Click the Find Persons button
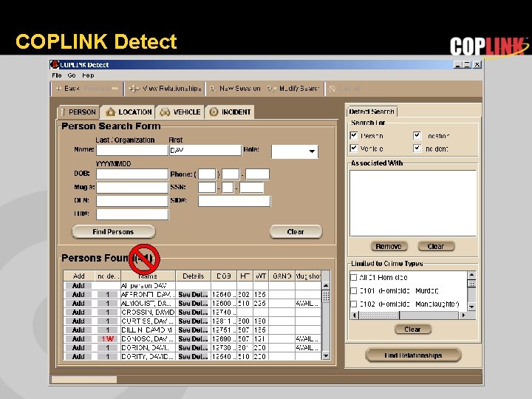The width and height of the screenshot is (532, 399). [x=113, y=232]
